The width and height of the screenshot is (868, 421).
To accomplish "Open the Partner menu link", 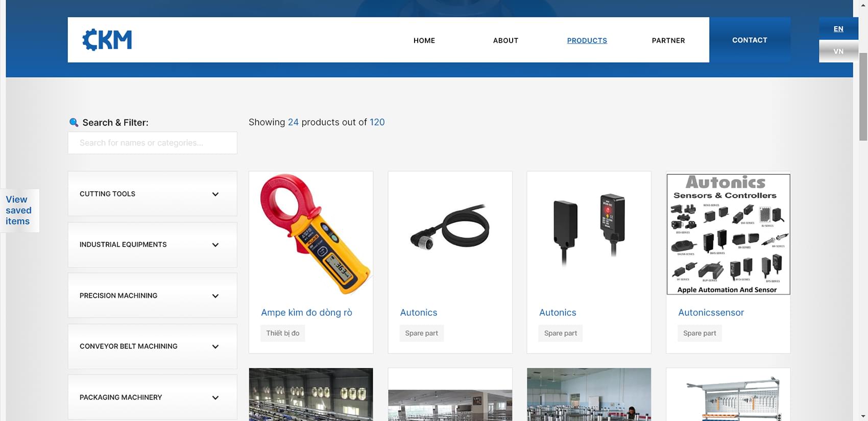I will pos(668,40).
